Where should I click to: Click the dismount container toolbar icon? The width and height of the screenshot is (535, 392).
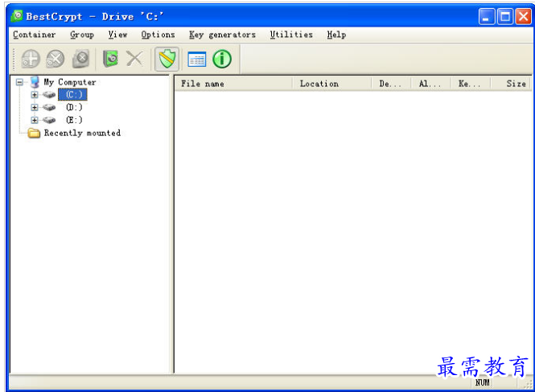point(56,59)
